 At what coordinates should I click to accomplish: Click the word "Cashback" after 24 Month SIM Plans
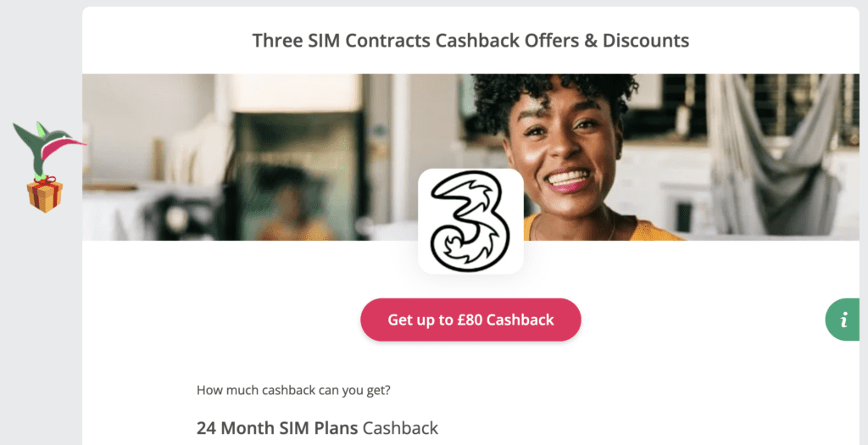400,428
